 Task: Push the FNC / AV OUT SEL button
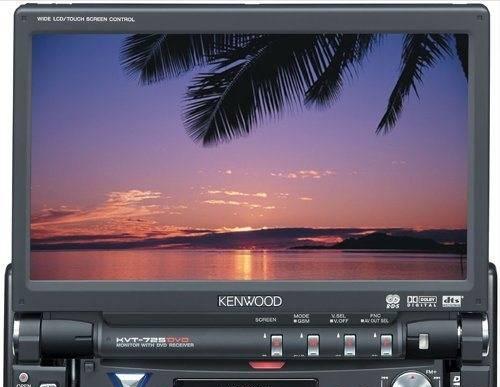pos(386,345)
